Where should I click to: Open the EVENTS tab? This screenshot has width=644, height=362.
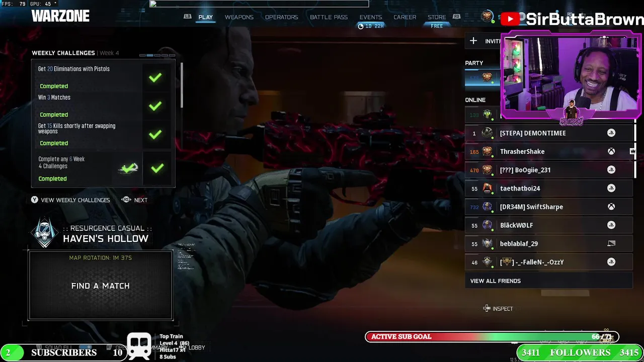click(x=370, y=17)
